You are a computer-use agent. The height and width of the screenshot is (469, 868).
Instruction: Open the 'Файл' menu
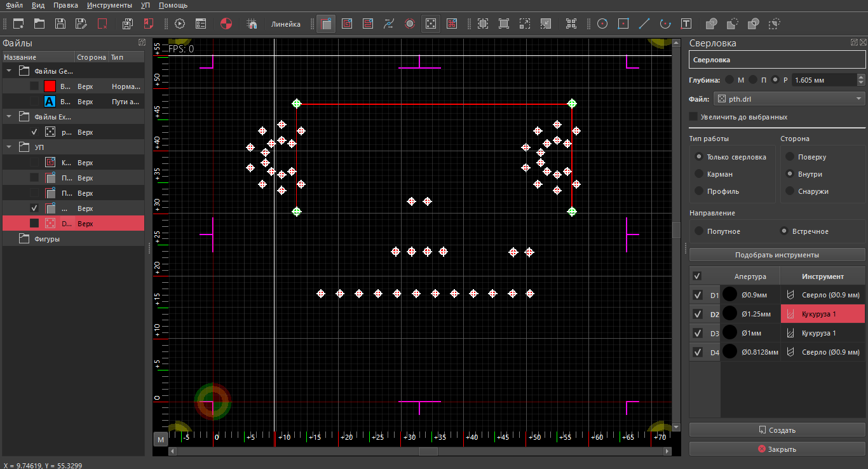[x=14, y=5]
